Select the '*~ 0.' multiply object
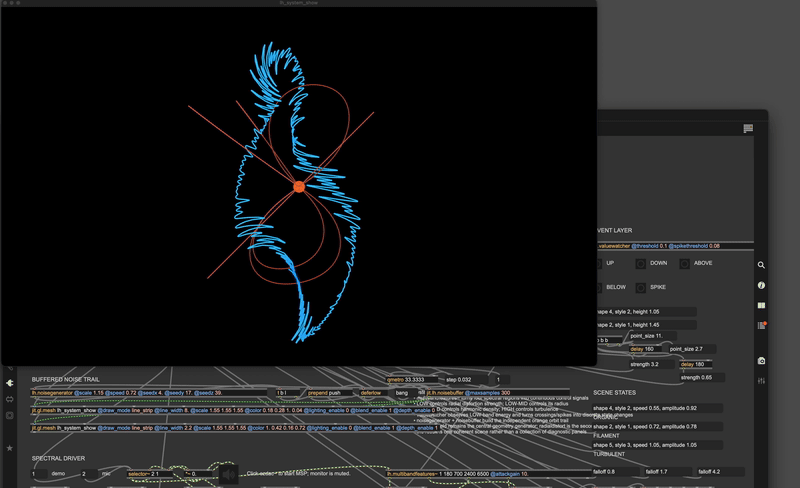800x488 pixels. (x=196, y=474)
